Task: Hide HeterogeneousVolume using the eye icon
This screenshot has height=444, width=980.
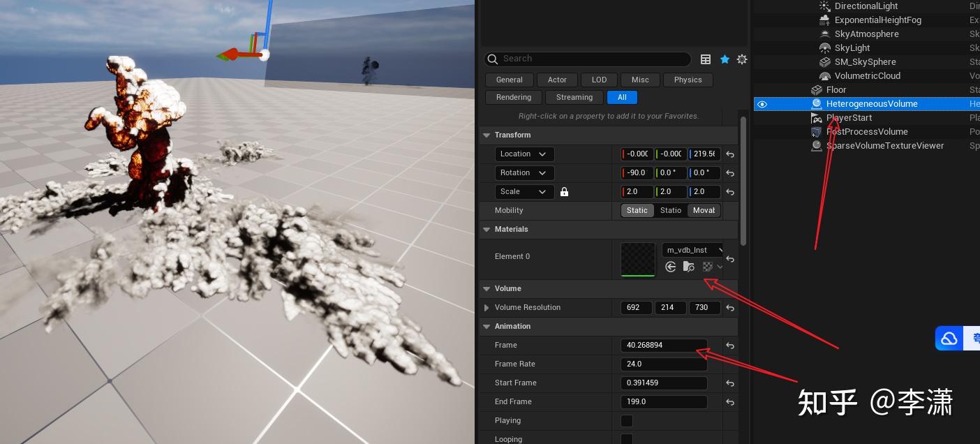Action: 762,104
